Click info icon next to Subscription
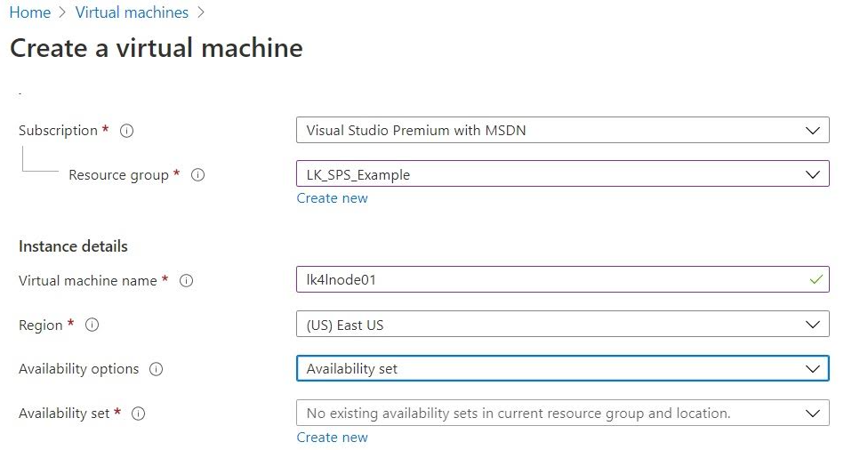 coord(126,131)
